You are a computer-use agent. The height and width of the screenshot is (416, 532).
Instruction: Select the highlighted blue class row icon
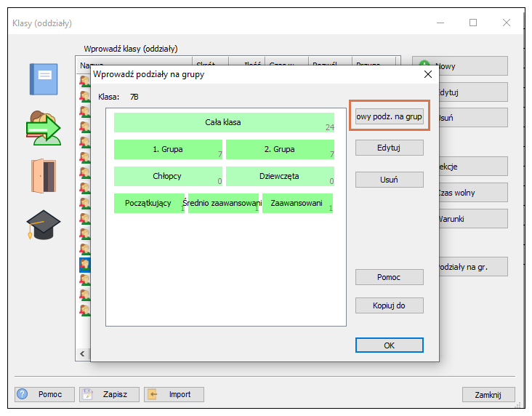point(85,265)
